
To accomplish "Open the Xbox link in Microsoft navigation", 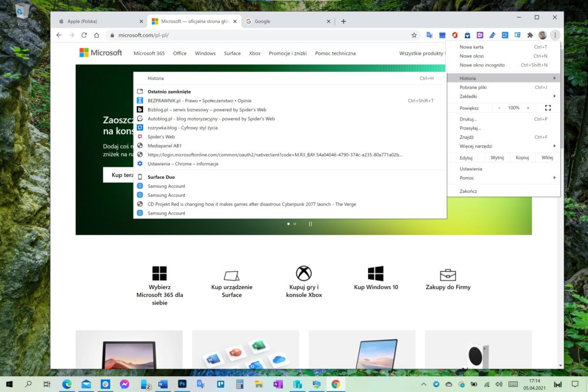I will (255, 53).
